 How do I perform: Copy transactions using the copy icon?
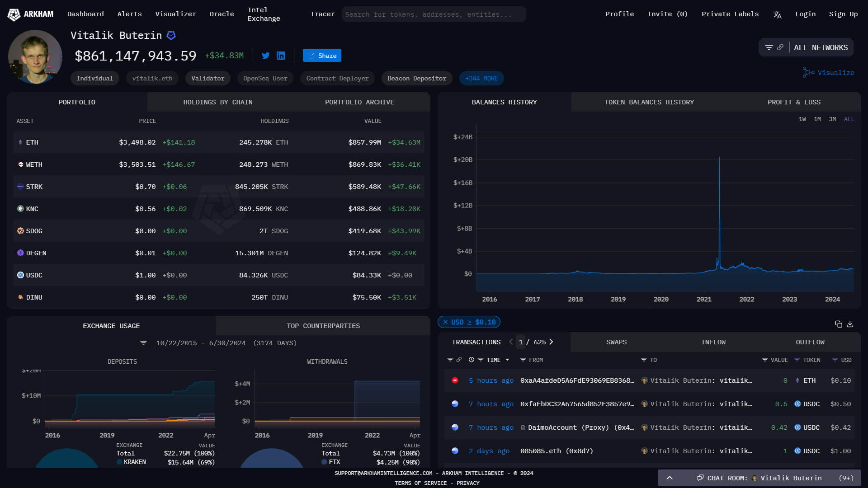(839, 324)
